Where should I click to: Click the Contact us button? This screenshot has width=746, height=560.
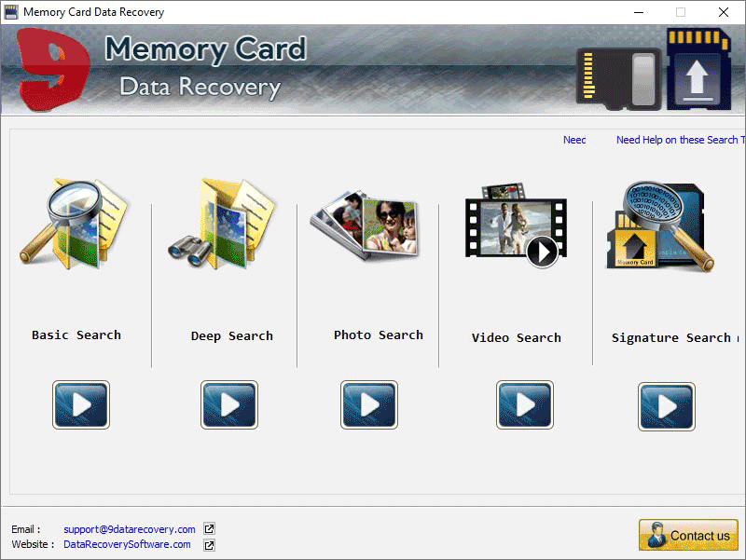tap(688, 535)
